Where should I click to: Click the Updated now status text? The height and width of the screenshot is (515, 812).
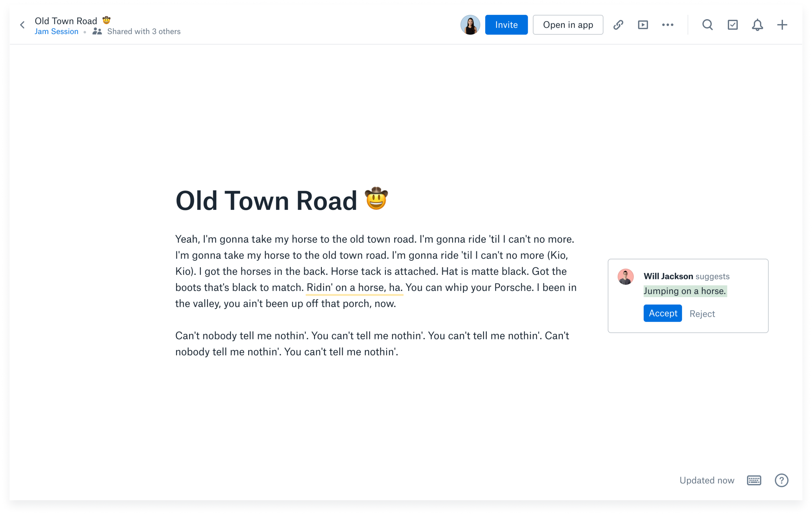[x=707, y=480]
